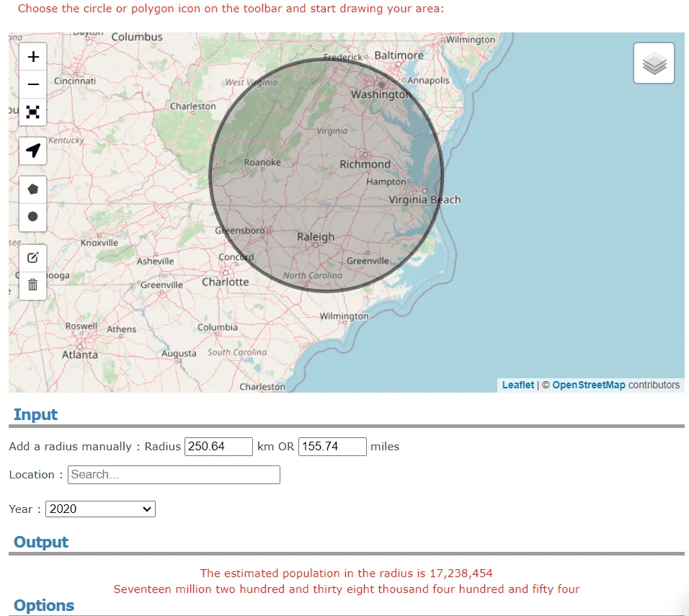
Task: Click the Atlanta label on the map
Action: coord(80,354)
